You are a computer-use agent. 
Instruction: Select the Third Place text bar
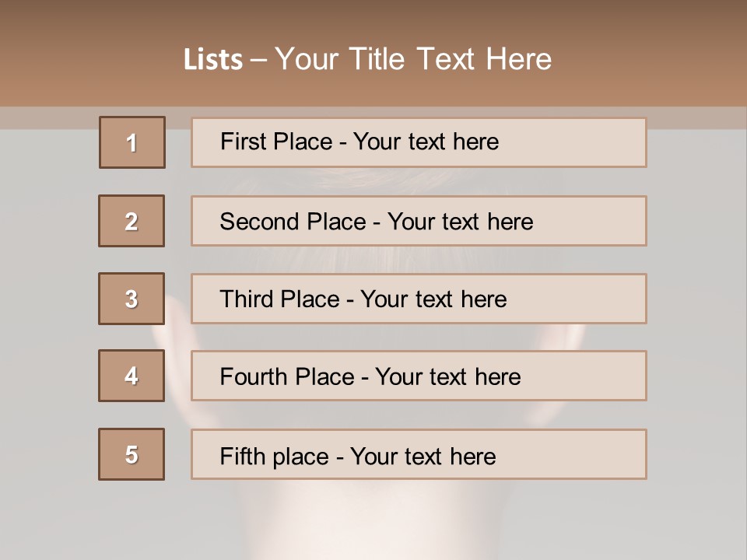pos(419,299)
